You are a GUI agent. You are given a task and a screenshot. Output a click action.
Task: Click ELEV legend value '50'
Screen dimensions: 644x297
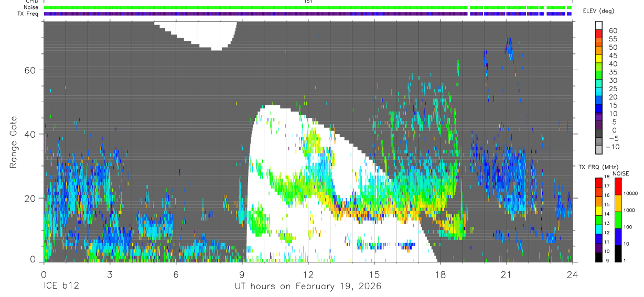point(613,47)
